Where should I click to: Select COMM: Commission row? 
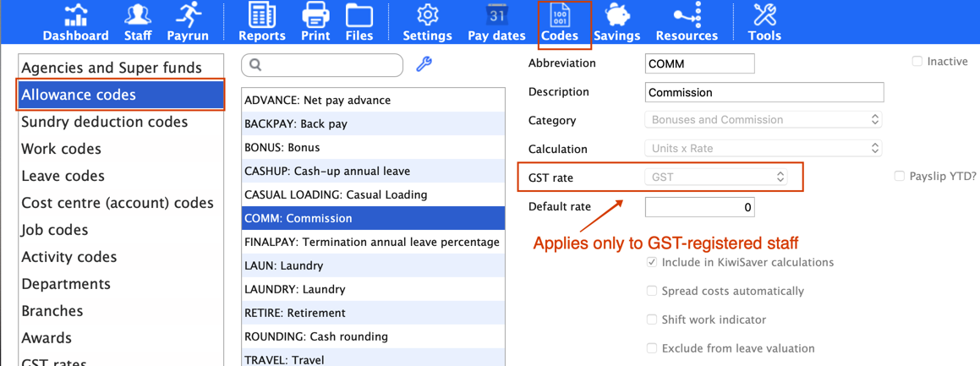pos(373,219)
